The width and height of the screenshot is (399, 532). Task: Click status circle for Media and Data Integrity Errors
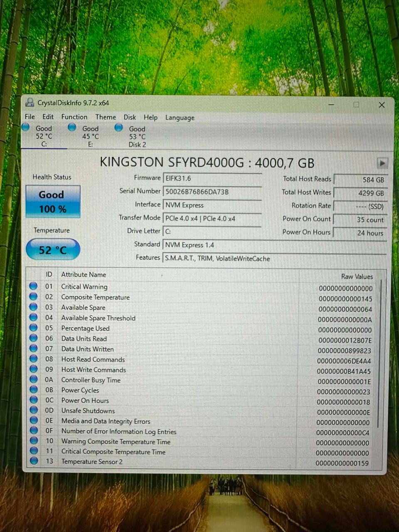[33, 420]
